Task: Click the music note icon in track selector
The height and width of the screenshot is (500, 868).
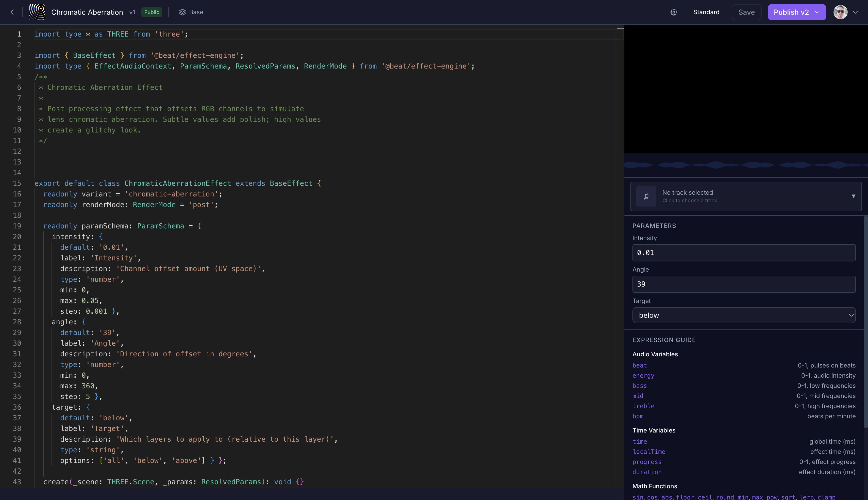Action: [646, 196]
